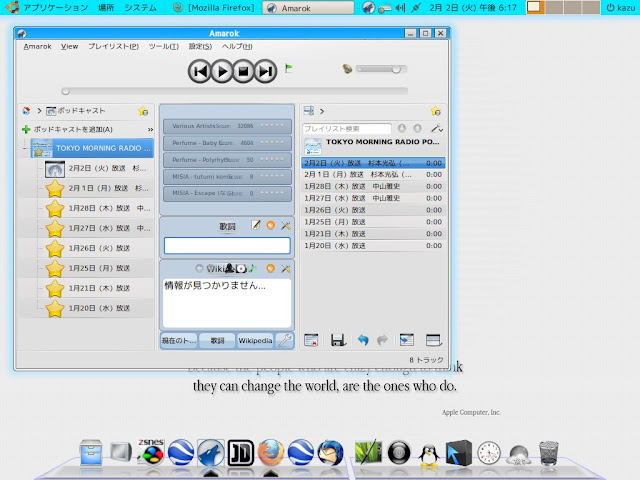The image size is (640, 480).
Task: Click the lyrics edit pencil icon
Action: [x=256, y=225]
